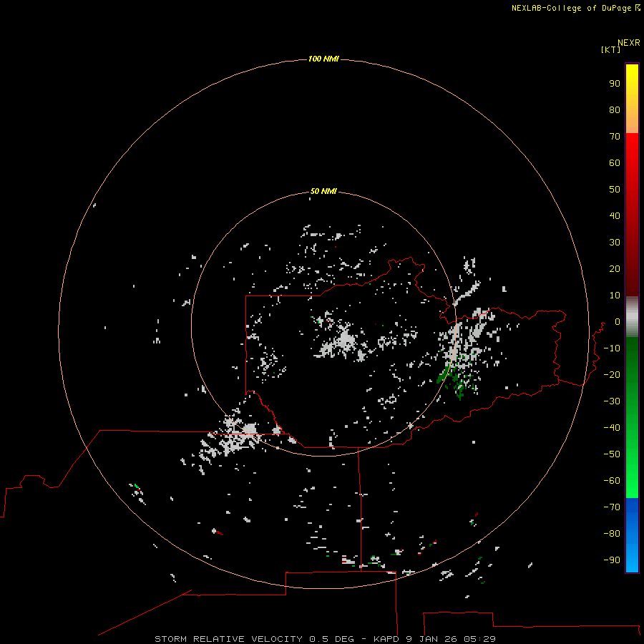Click the -50 value on the velocity scale
644x644 pixels.
[x=612, y=454]
